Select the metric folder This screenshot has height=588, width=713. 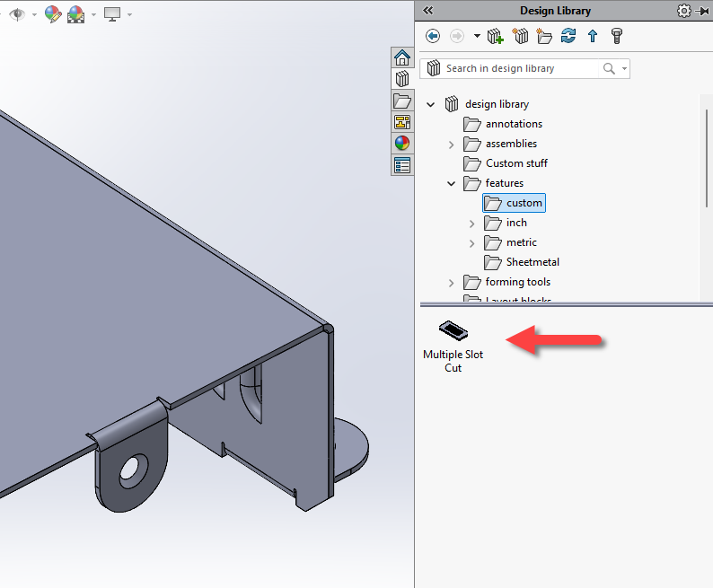[x=521, y=242]
